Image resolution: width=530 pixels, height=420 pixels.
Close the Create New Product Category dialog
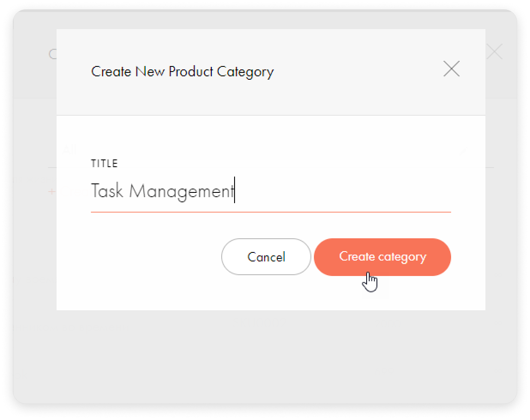(452, 69)
